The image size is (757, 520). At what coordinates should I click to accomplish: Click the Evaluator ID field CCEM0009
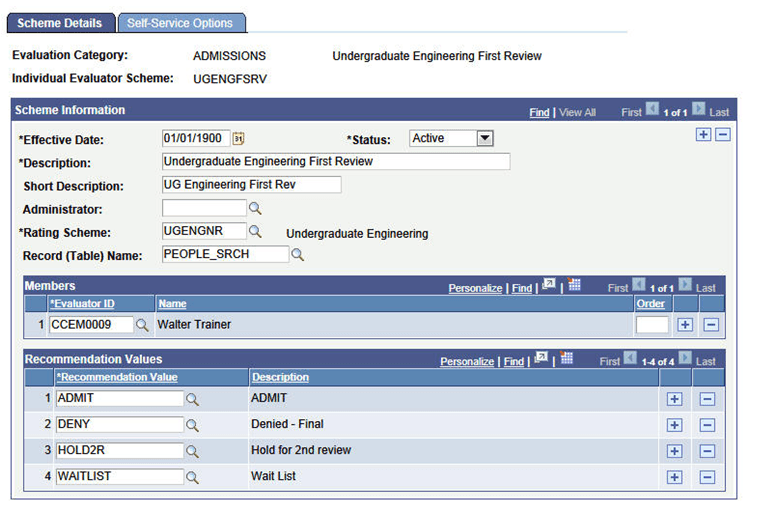91,325
